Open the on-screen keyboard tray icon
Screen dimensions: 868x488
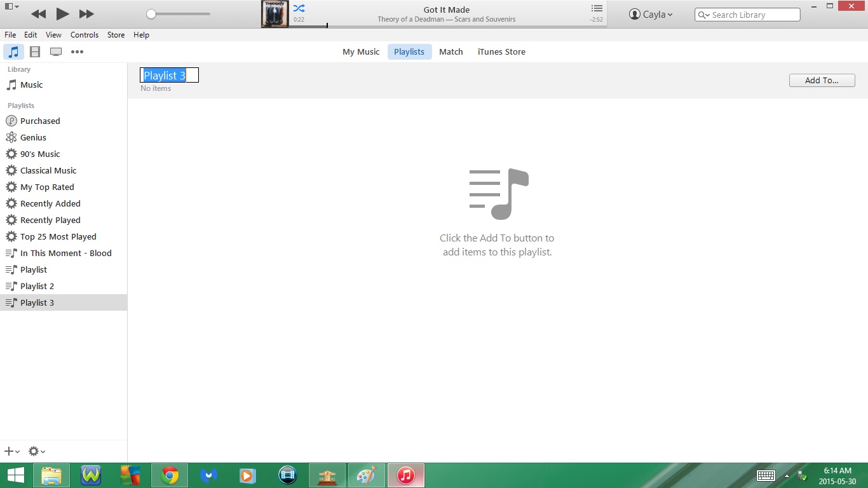point(766,475)
